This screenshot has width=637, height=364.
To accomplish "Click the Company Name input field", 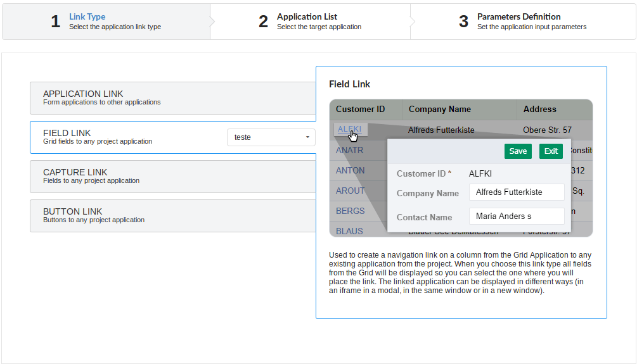I will click(x=516, y=192).
